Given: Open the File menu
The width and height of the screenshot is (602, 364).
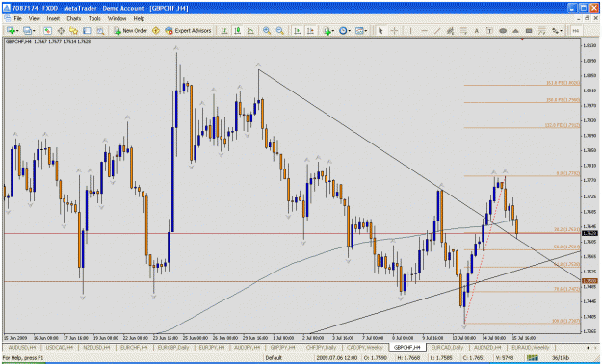Looking at the screenshot, I should [x=18, y=18].
